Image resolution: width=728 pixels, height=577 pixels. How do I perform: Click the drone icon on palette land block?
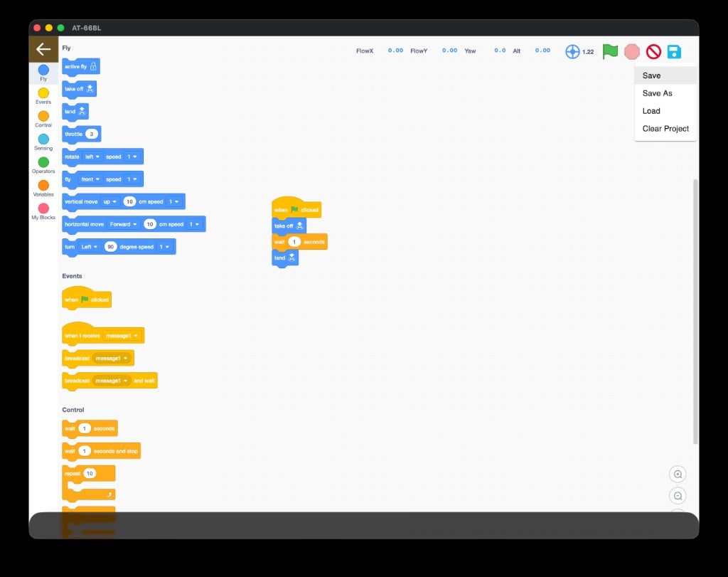(82, 111)
